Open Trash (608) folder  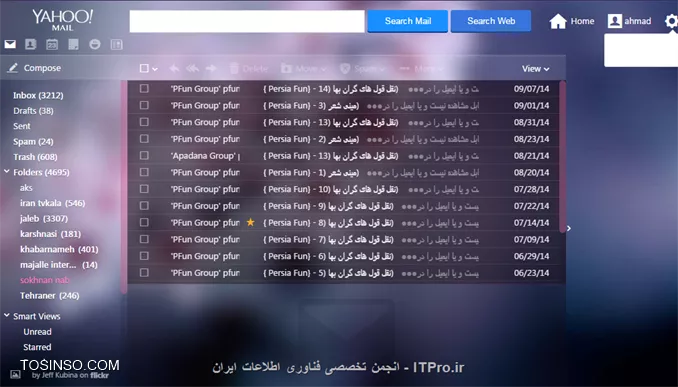(x=35, y=157)
